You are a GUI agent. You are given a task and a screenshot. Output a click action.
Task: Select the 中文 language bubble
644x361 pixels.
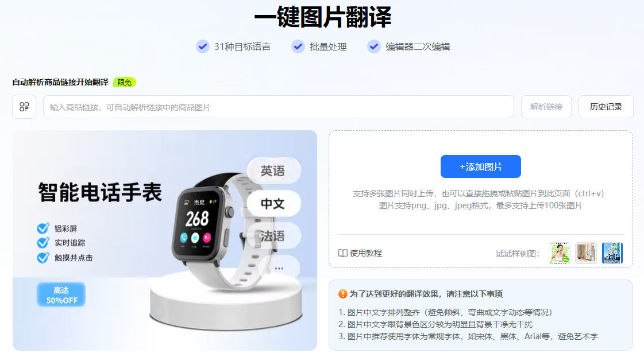[x=273, y=204]
